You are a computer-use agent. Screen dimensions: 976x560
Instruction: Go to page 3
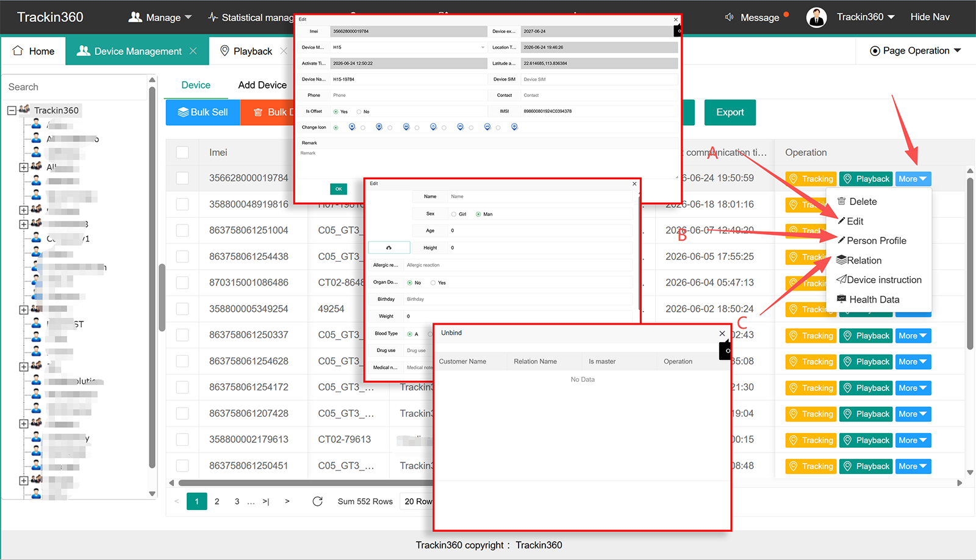click(x=237, y=501)
